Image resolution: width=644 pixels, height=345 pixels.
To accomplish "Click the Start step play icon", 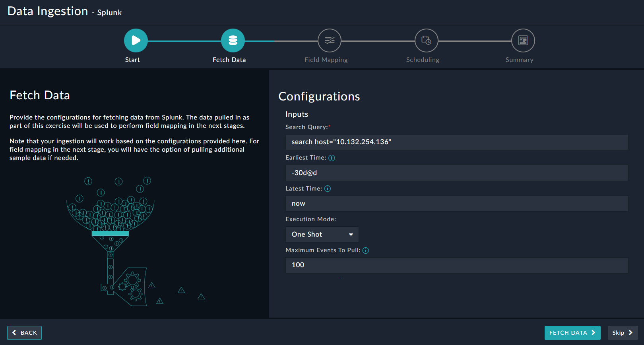I will click(x=136, y=40).
